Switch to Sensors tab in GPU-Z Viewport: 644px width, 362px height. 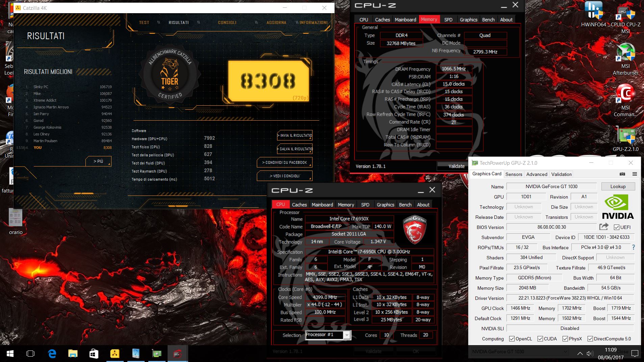(514, 174)
